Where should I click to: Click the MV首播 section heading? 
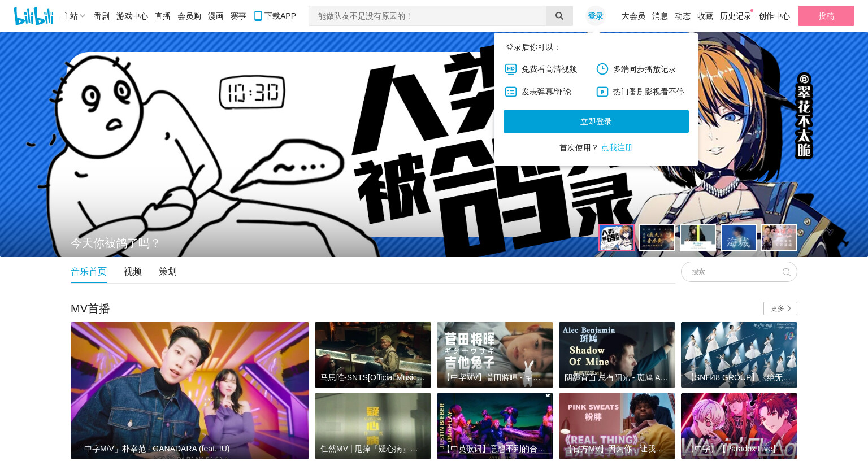[90, 308]
